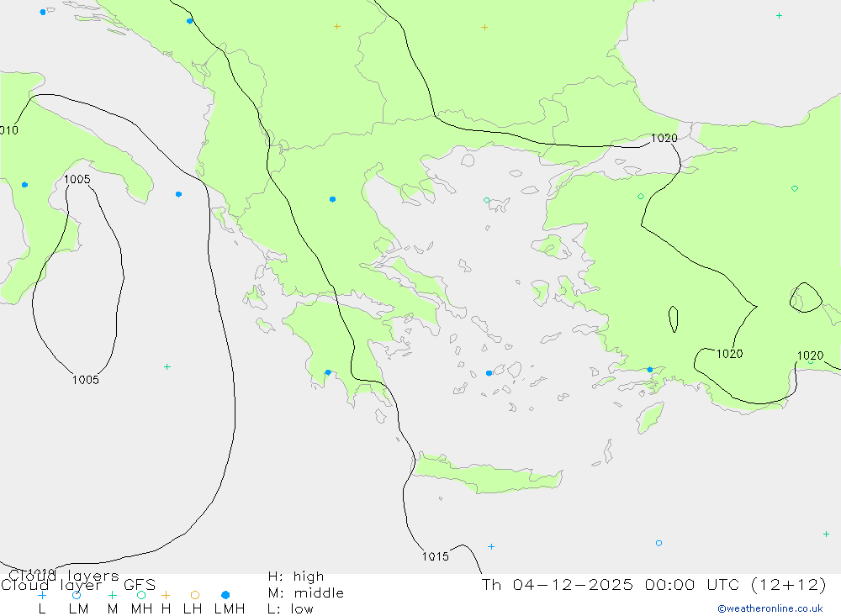The image size is (841, 616).
Task: Select the LMH cloud dot over northern Greece
Action: point(332,199)
